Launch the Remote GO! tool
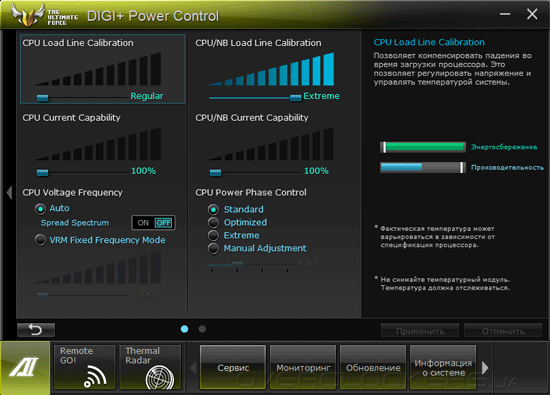 [85, 367]
